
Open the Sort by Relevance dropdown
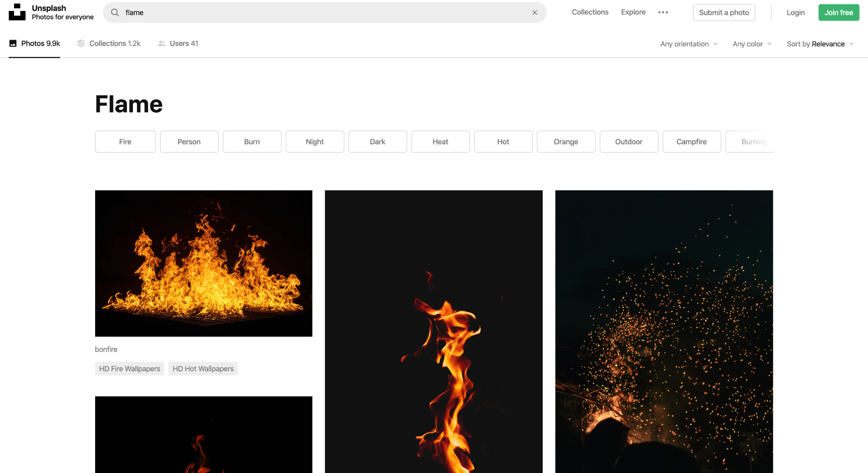pos(820,44)
